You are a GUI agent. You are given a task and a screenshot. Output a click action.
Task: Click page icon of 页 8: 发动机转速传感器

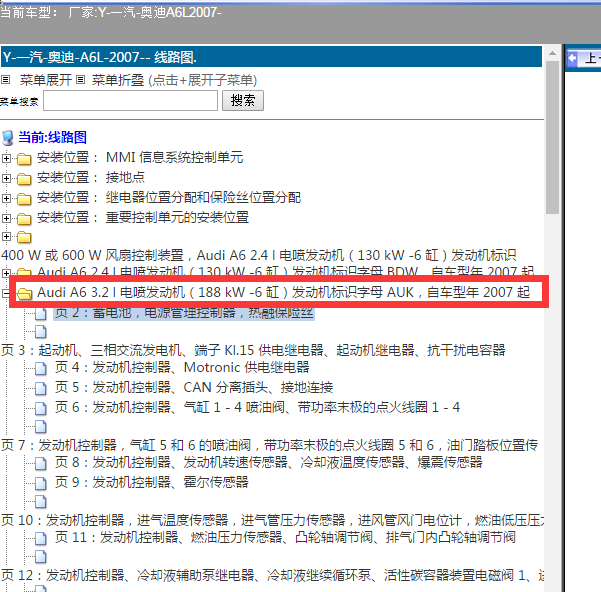click(x=40, y=463)
